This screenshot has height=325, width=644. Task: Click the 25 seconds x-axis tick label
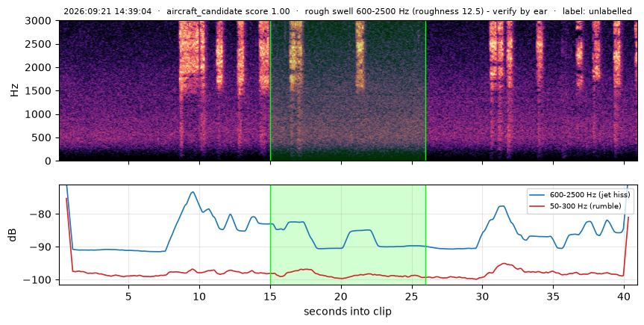(412, 296)
